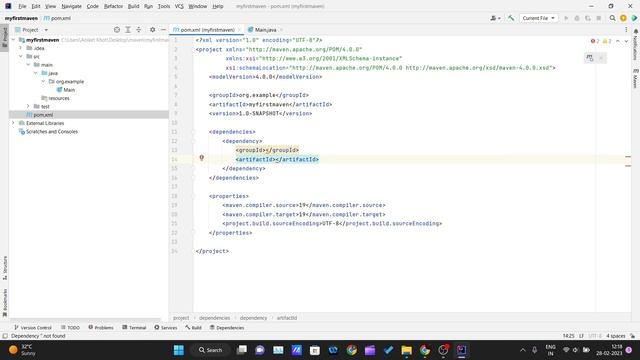
Task: Click Load Maven Changes floating icon
Action: 589,58
